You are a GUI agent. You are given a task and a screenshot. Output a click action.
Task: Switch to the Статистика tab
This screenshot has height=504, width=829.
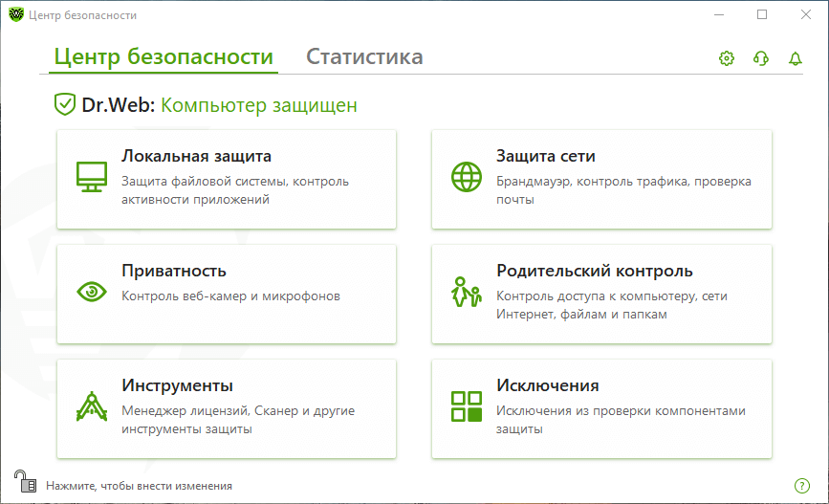(x=364, y=56)
